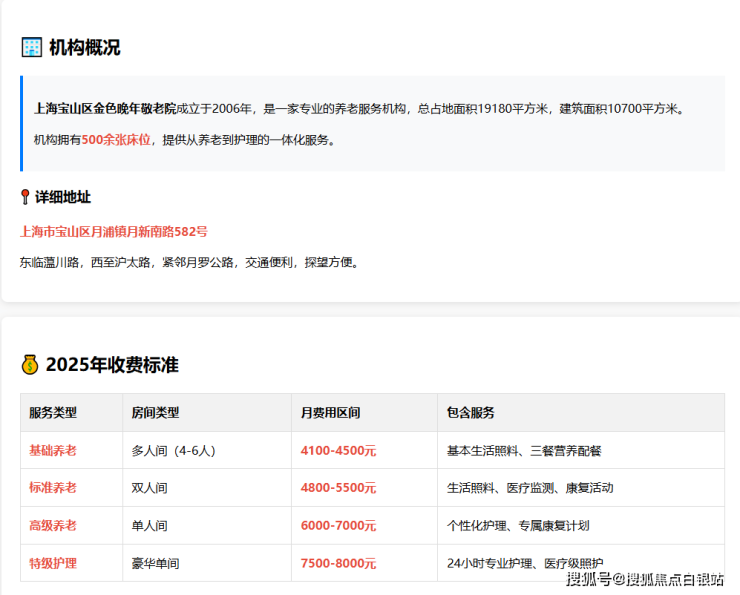Click the money bag icon beside 2025年收费标准
The width and height of the screenshot is (740, 595).
point(30,365)
